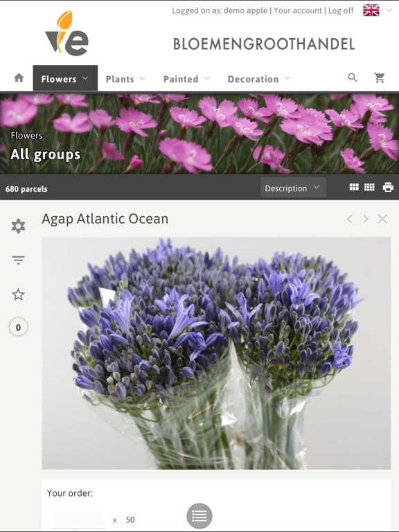Close the Agap Atlantic Ocean detail
This screenshot has width=399, height=532.
click(x=382, y=219)
